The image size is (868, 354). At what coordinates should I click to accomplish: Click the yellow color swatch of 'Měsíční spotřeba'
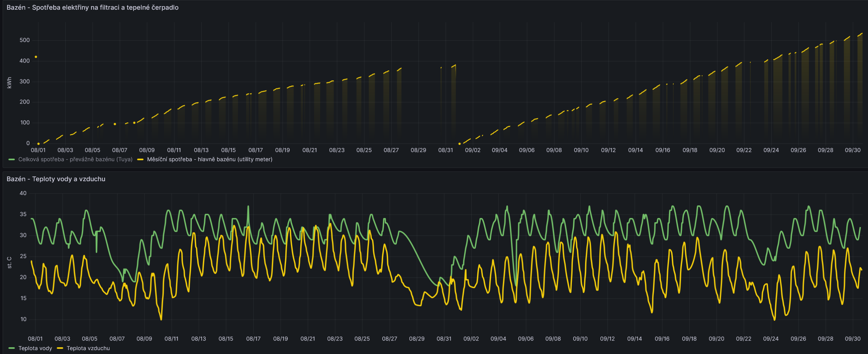141,159
